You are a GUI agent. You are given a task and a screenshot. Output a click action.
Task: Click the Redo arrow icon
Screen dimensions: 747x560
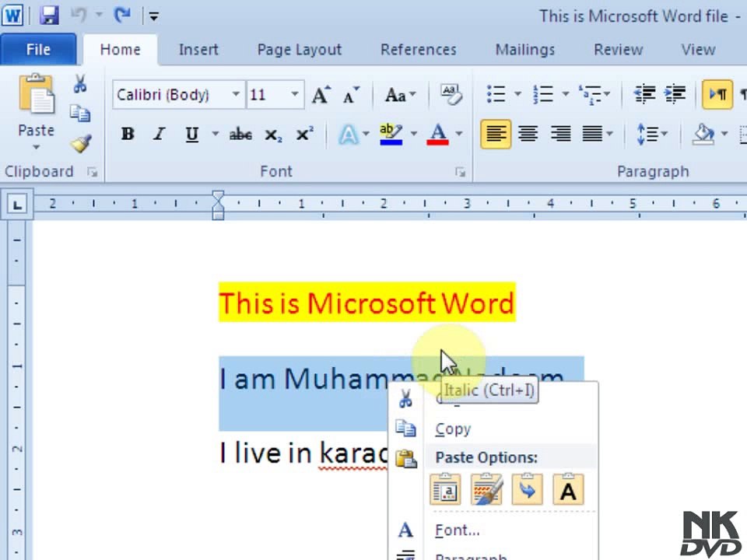tap(122, 16)
